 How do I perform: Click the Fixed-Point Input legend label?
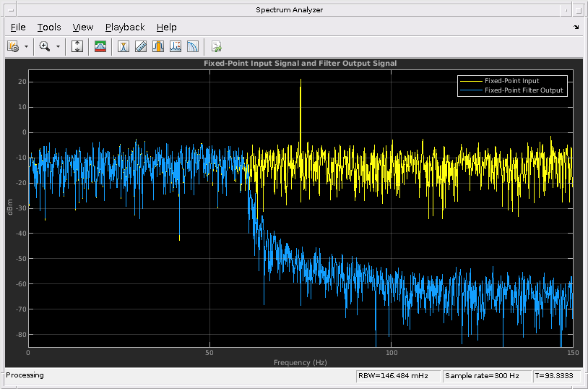(x=511, y=81)
